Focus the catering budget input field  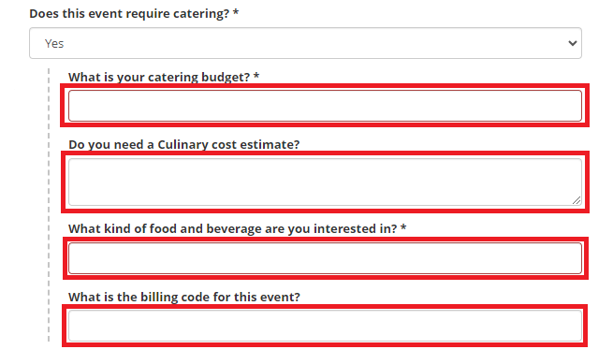325,106
